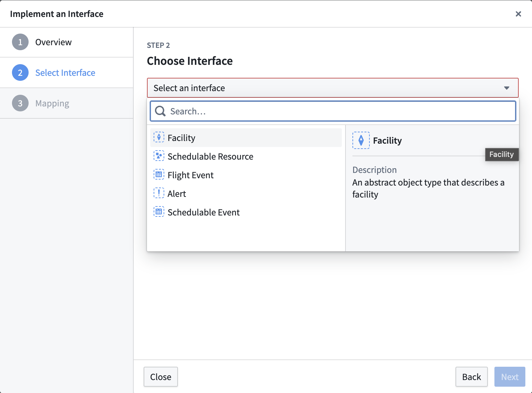Choose Alert from the interface list
The height and width of the screenshot is (393, 532).
pyautogui.click(x=246, y=194)
